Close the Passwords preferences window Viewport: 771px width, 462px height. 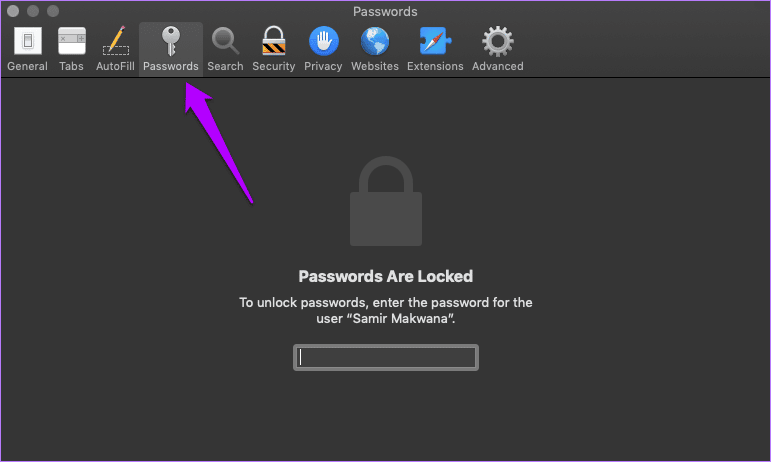(13, 11)
